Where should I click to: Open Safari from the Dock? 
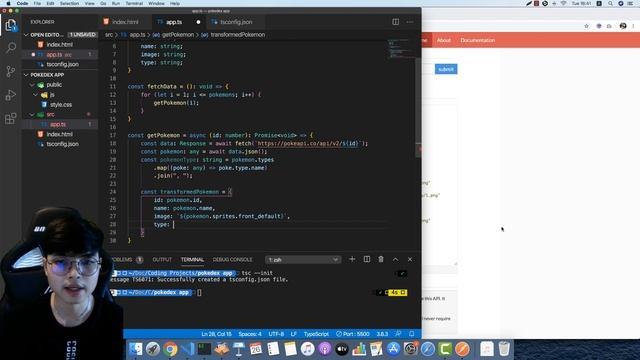tap(428, 349)
